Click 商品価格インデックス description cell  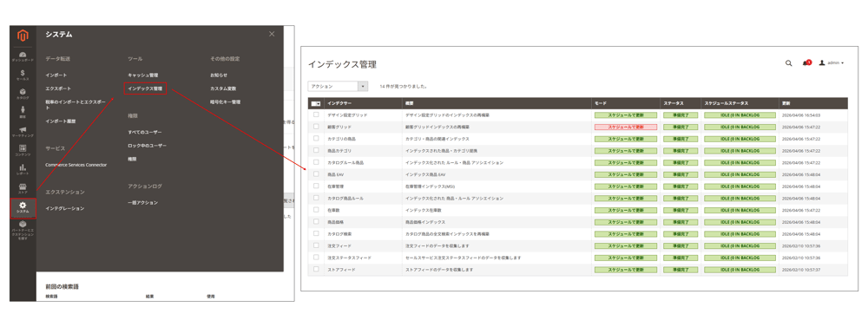coord(425,222)
